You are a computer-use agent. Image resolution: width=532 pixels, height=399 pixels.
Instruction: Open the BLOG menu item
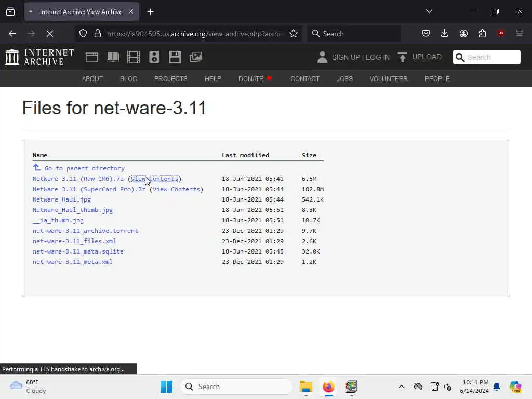pyautogui.click(x=128, y=79)
